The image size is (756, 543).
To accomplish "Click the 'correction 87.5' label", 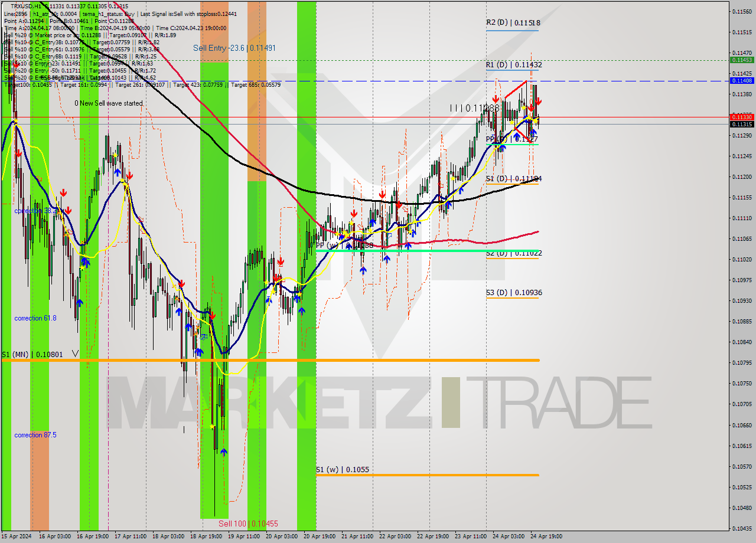I will [x=35, y=435].
